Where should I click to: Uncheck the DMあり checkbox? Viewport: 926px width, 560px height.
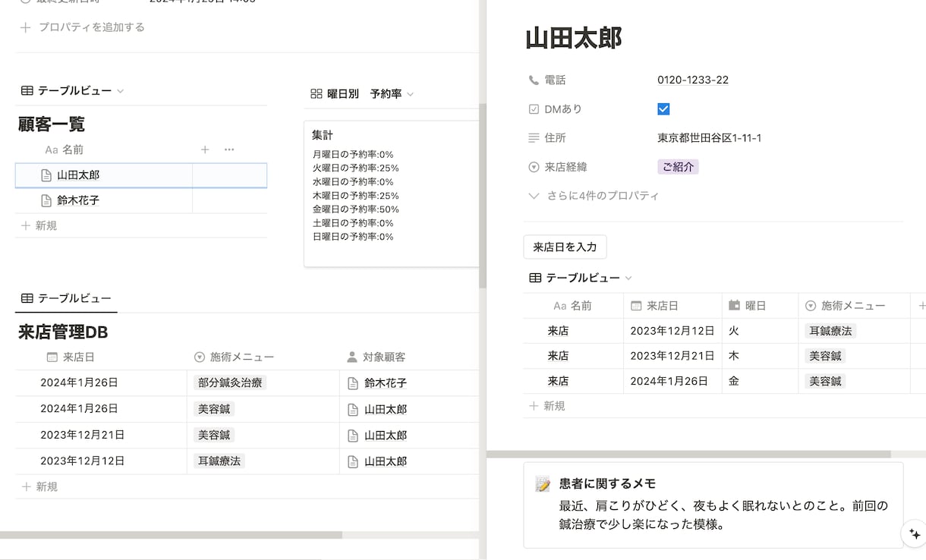coord(663,109)
